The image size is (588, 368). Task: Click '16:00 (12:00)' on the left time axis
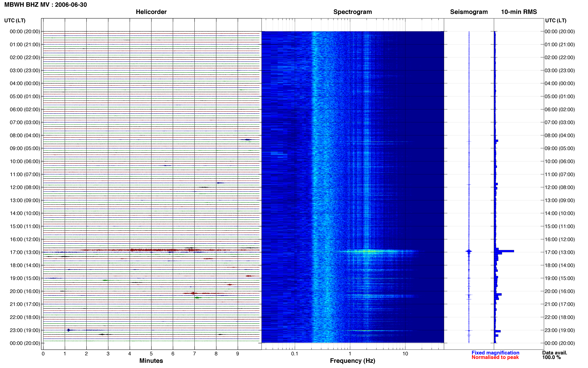point(25,239)
